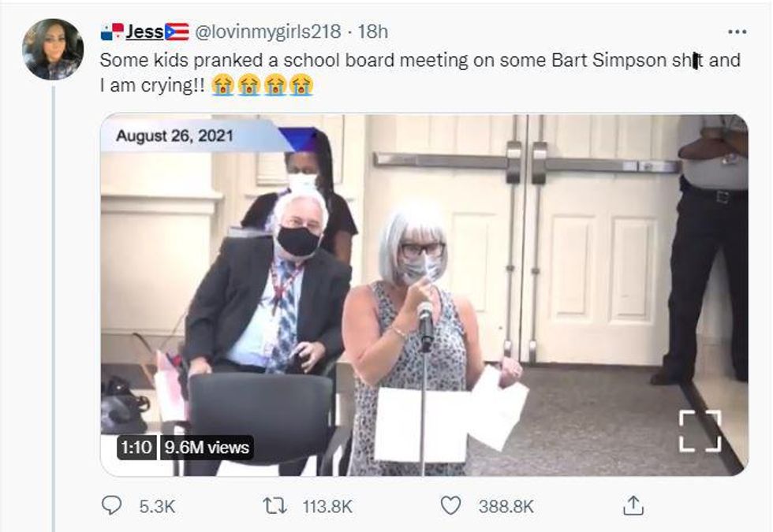
Task: Click the display name Jess
Action: (144, 32)
